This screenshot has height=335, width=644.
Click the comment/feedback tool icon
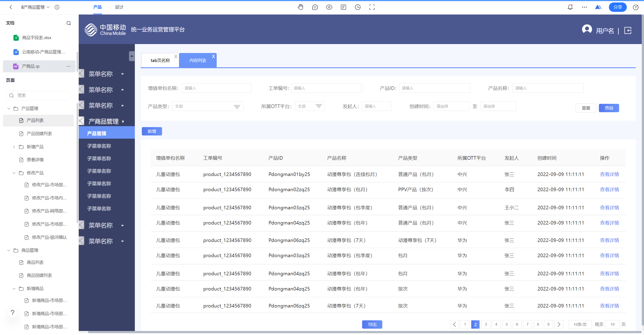click(315, 7)
